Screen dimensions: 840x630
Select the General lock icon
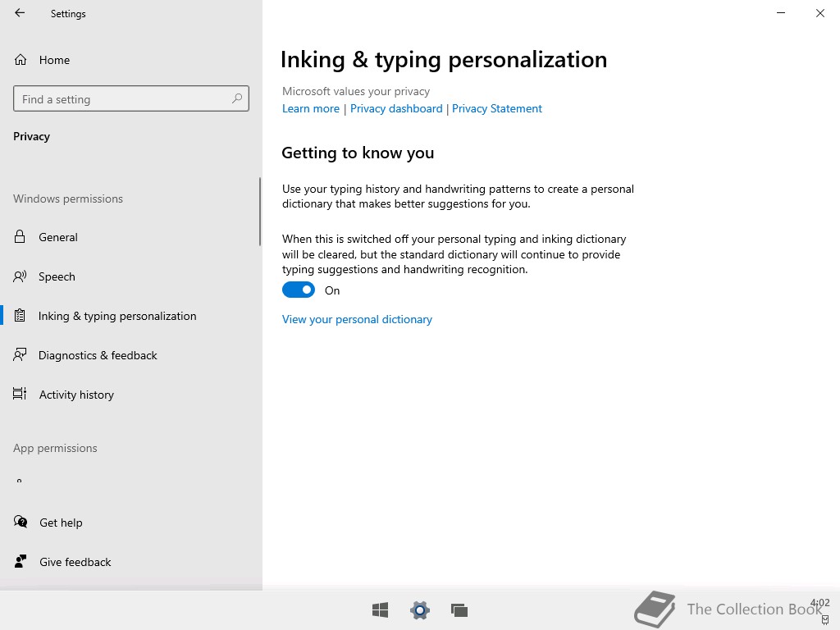point(20,237)
